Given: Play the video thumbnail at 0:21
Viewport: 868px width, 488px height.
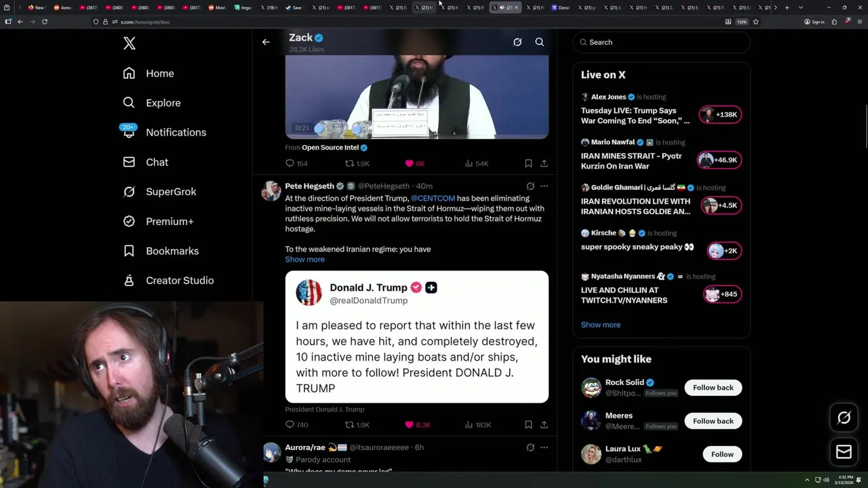Looking at the screenshot, I should coord(416,96).
